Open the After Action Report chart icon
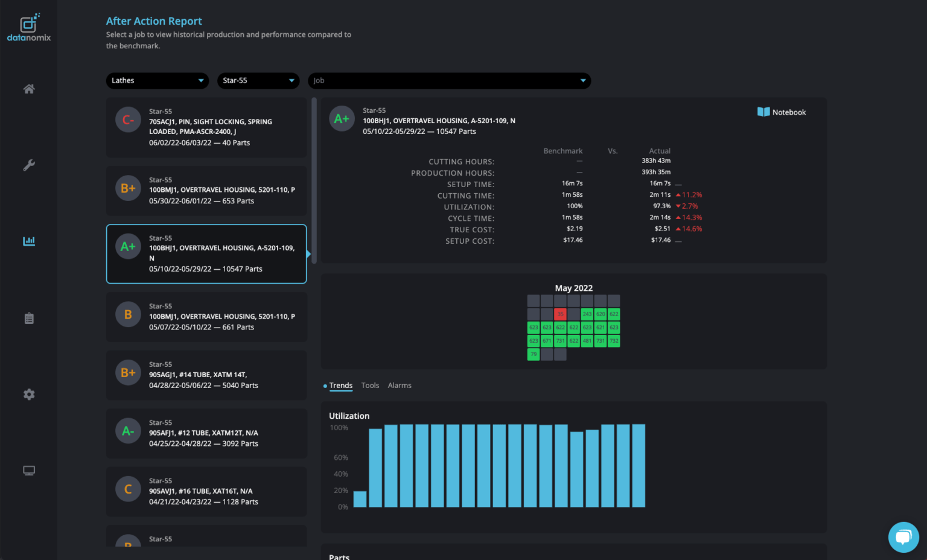The height and width of the screenshot is (560, 927). click(x=28, y=241)
